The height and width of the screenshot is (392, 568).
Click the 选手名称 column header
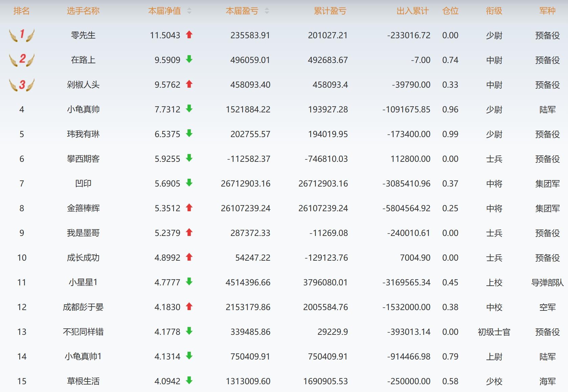coord(83,11)
